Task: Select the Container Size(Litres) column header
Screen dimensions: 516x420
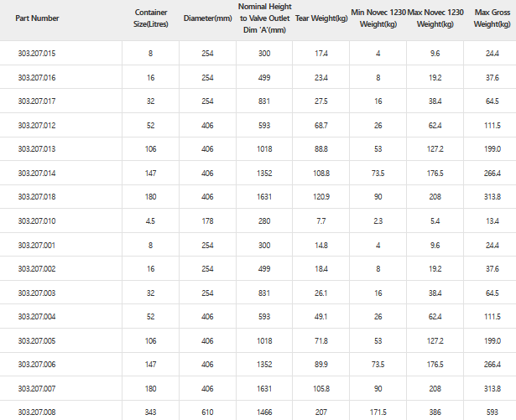Action: pyautogui.click(x=151, y=18)
